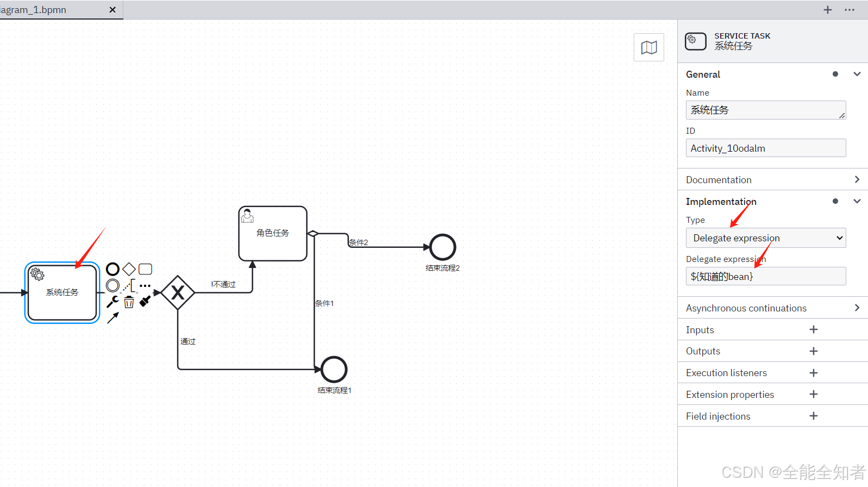
Task: Add a text annotation from context pad
Action: pos(129,285)
